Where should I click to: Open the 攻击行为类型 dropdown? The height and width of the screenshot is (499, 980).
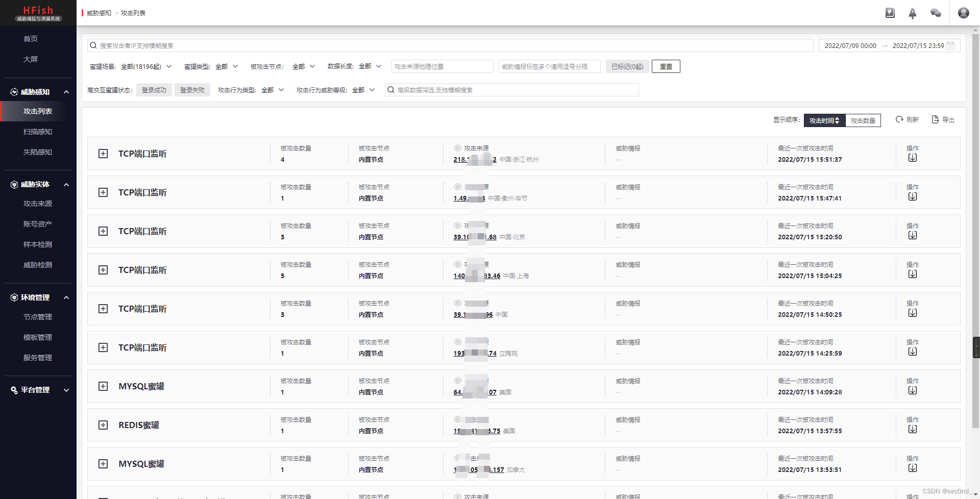(x=273, y=90)
